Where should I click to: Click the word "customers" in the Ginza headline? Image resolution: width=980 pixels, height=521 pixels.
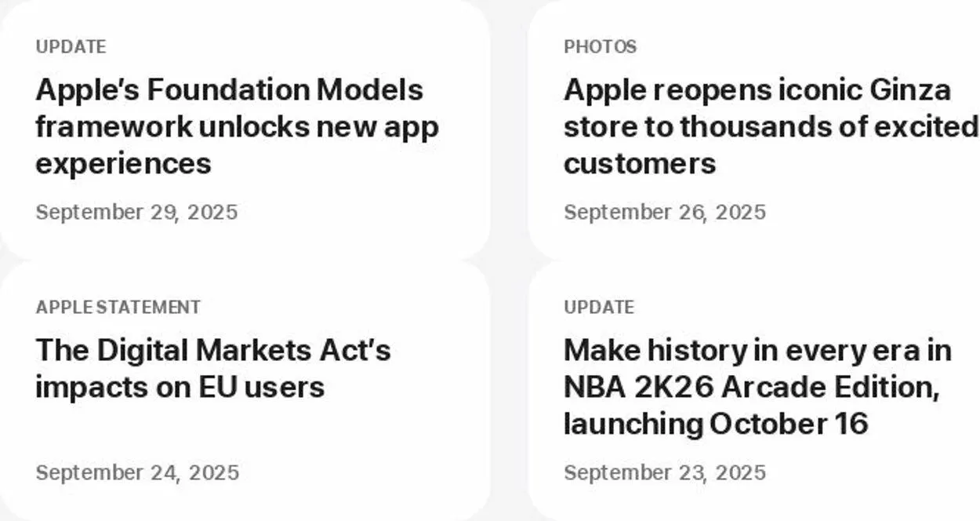pos(639,164)
